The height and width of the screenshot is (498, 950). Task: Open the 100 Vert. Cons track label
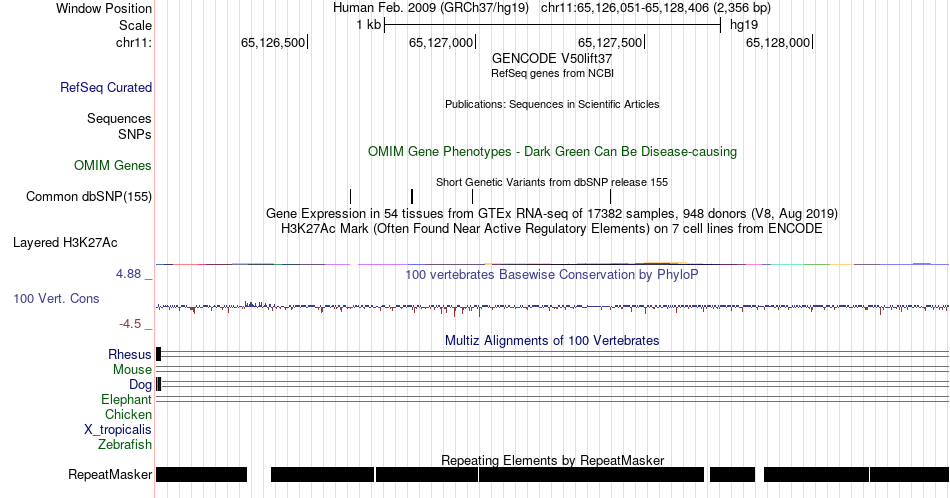56,299
